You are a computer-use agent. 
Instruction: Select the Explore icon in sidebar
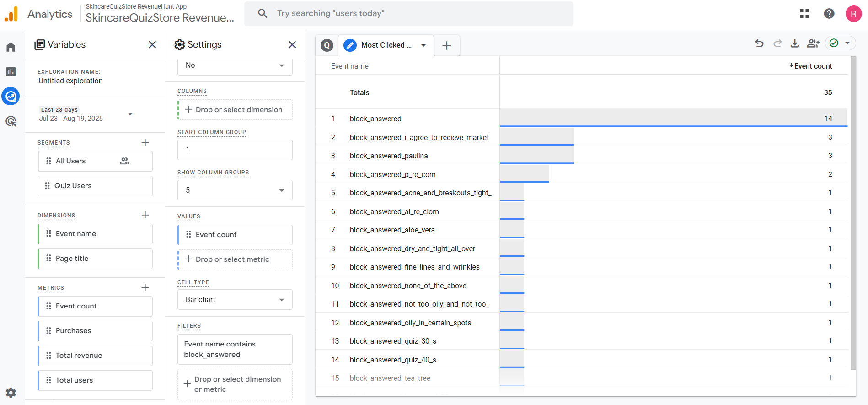pos(11,96)
